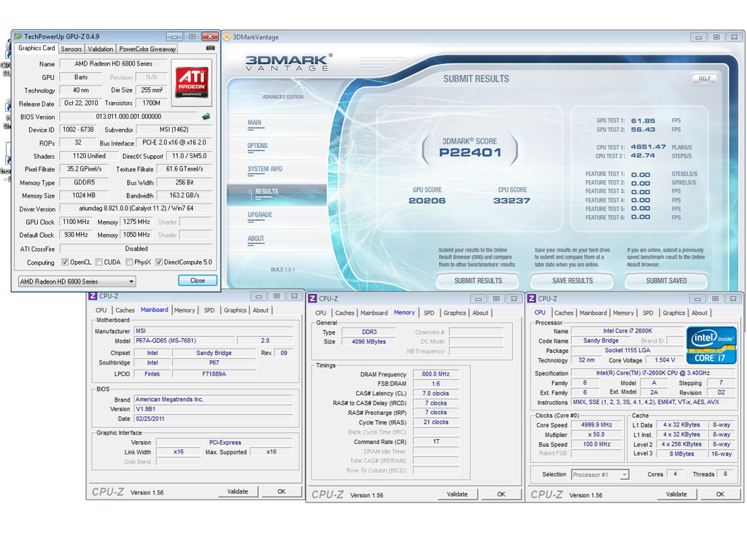This screenshot has height=560, width=747.
Task: Click the GPU score value 20206
Action: (x=427, y=201)
